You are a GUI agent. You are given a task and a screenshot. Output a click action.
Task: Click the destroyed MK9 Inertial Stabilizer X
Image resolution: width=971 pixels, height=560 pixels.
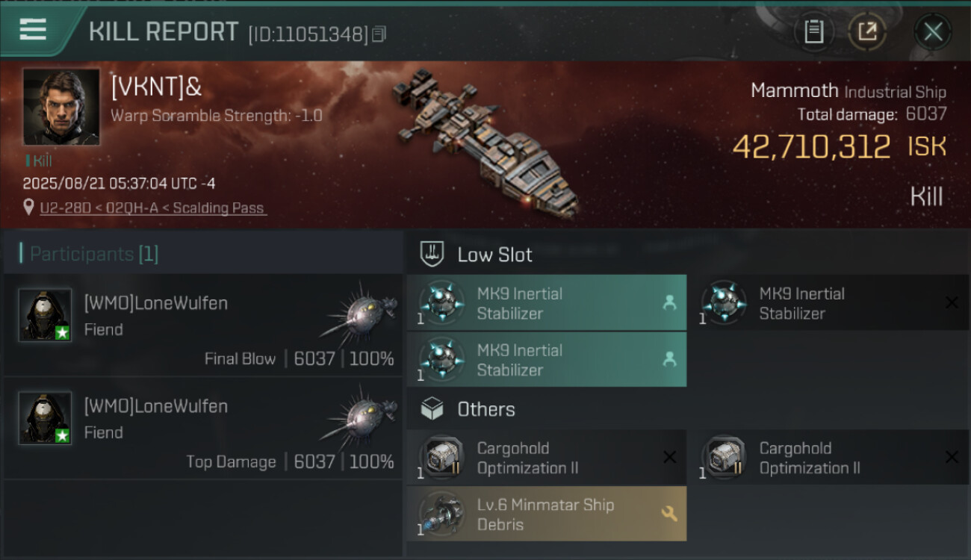pos(952,302)
